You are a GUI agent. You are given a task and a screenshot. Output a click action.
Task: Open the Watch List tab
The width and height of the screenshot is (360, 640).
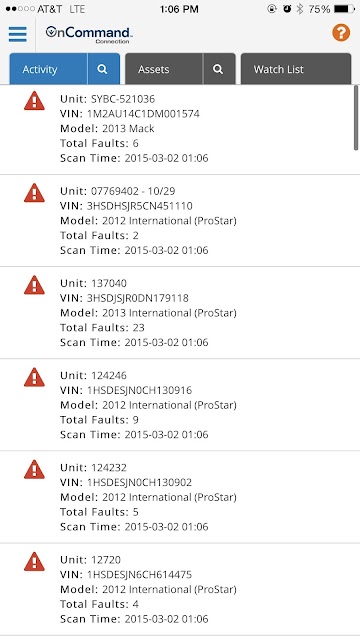[296, 69]
